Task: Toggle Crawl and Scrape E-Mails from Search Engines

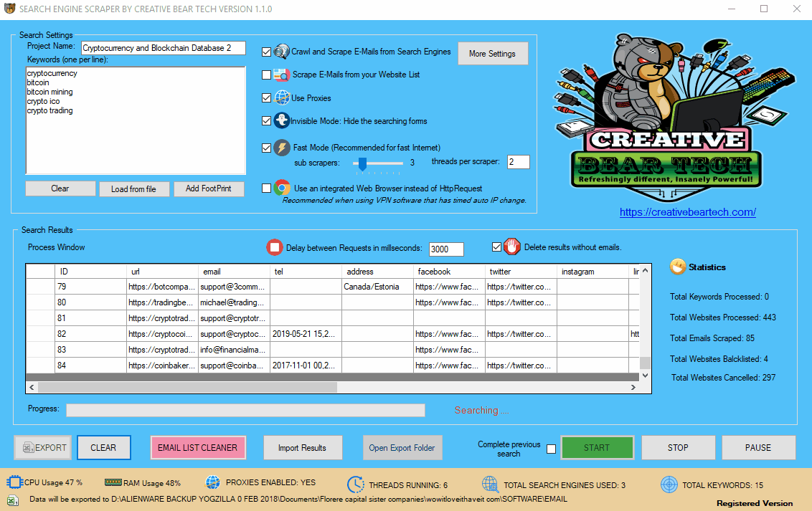Action: point(266,52)
